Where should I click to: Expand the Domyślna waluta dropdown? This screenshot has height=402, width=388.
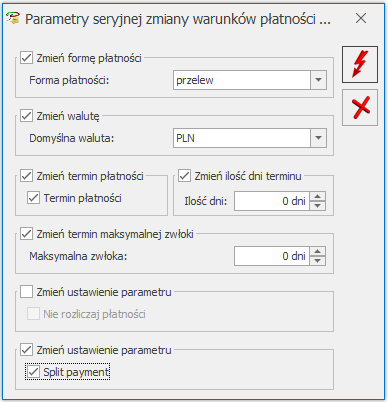pyautogui.click(x=318, y=138)
